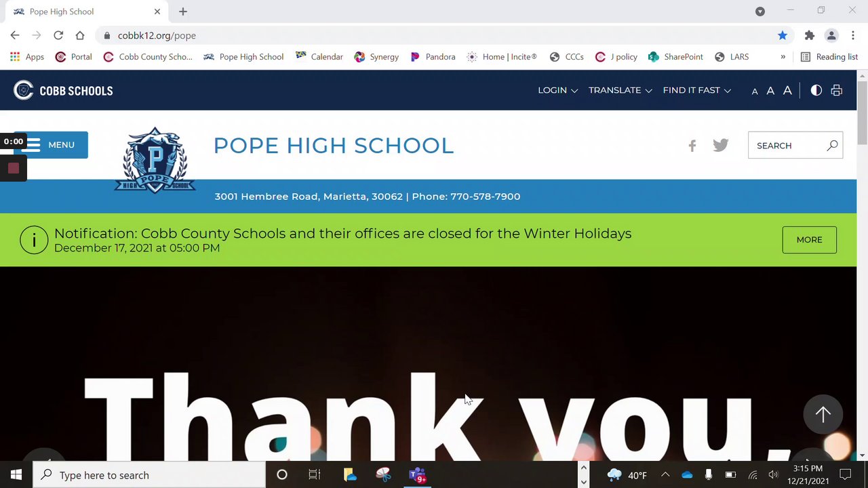Toggle high contrast mode icon
This screenshot has height=488, width=868.
[816, 90]
